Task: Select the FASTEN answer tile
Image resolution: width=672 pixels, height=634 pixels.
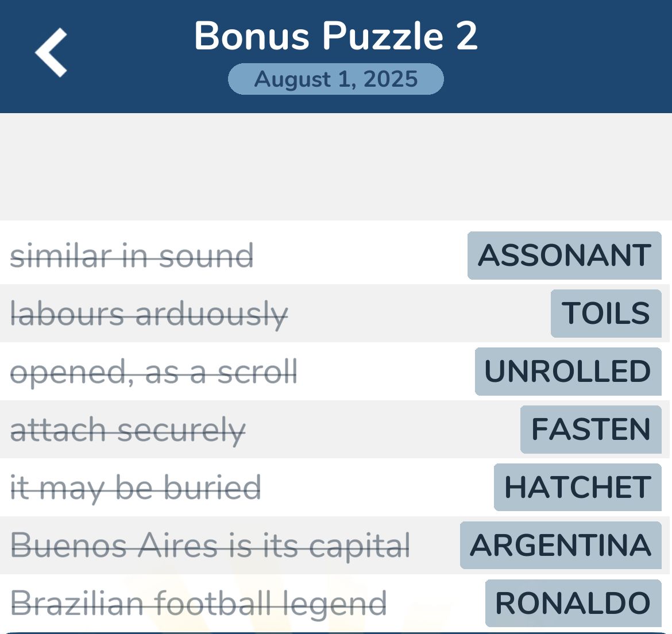Action: pyautogui.click(x=590, y=430)
